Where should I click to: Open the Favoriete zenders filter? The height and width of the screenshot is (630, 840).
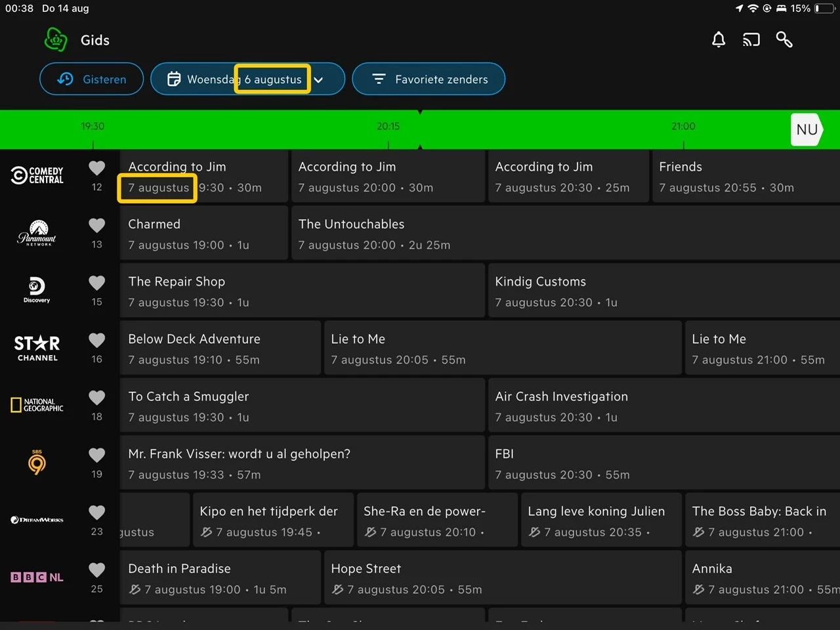coord(429,79)
